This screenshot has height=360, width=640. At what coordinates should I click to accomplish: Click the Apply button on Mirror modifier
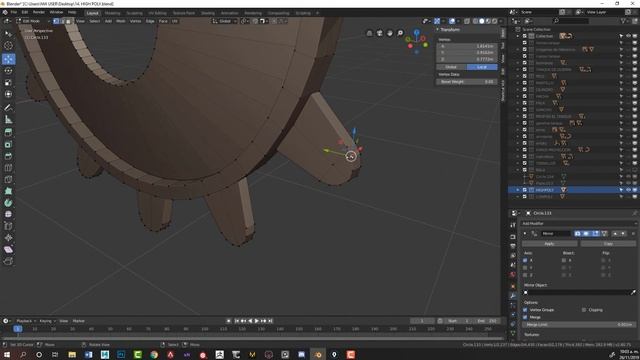pyautogui.click(x=549, y=244)
